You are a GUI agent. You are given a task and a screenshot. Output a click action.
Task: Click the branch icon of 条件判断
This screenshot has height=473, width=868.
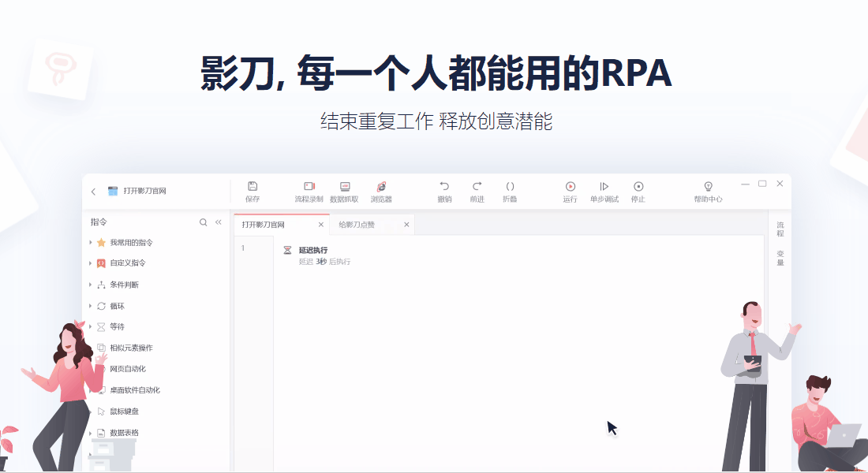pyautogui.click(x=101, y=285)
